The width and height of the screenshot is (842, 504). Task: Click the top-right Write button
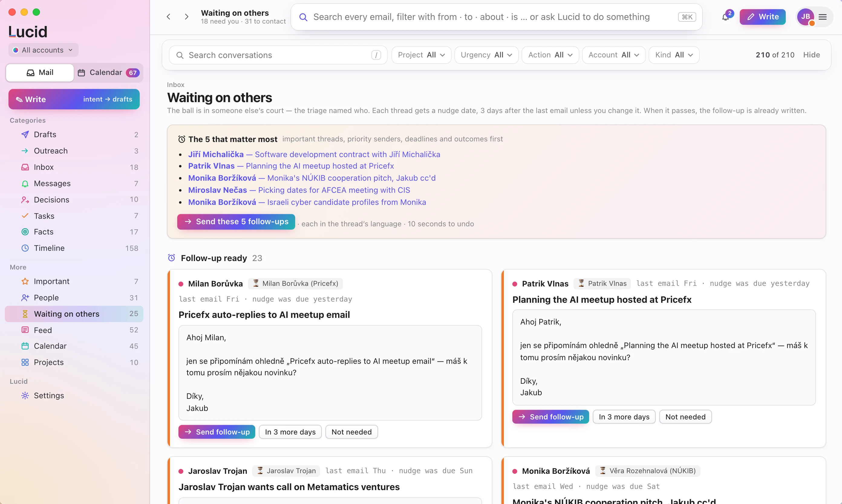coord(762,17)
